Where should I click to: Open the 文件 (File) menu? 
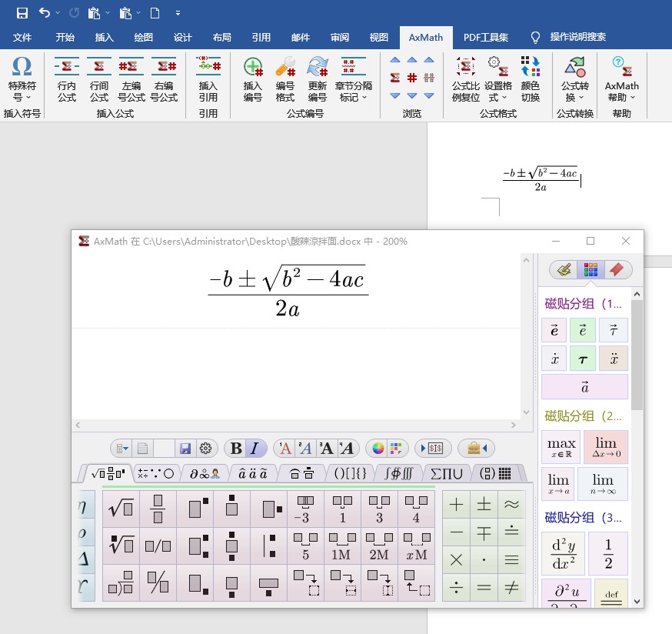22,38
